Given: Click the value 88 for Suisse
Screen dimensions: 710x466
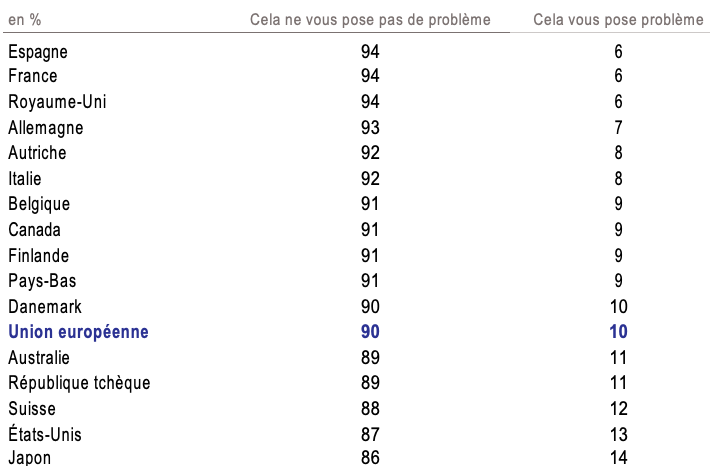Looking at the screenshot, I should (x=370, y=408).
